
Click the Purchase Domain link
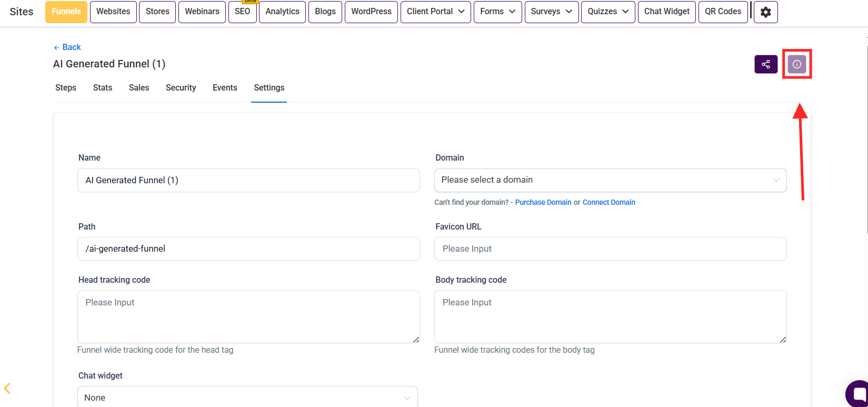[543, 202]
